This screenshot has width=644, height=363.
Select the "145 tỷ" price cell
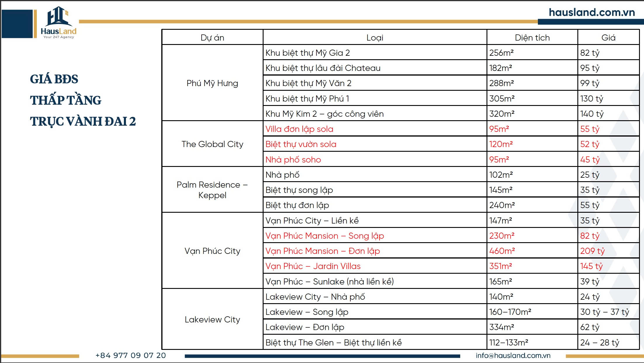(608, 266)
